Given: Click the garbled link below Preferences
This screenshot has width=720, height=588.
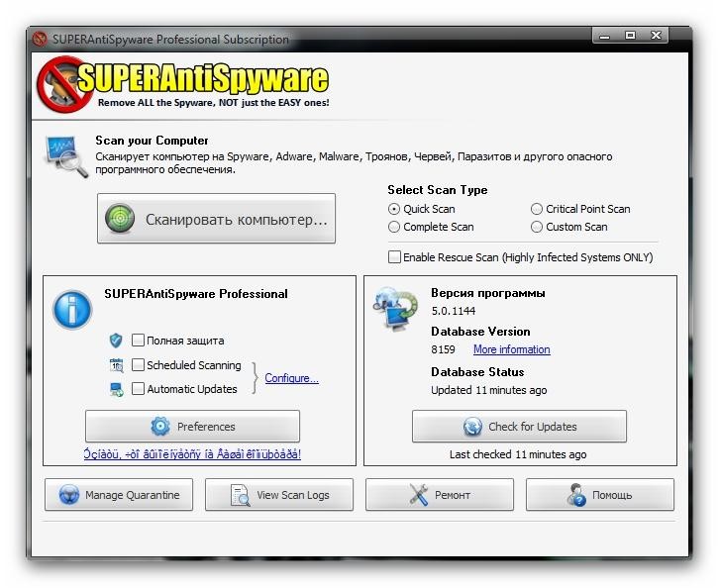Looking at the screenshot, I should 192,454.
